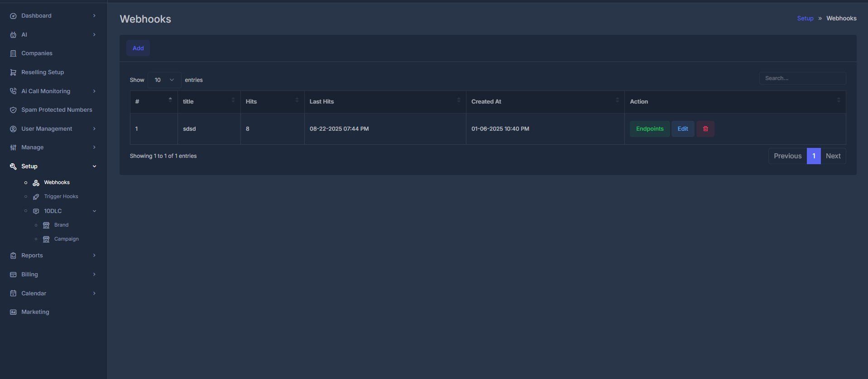Image resolution: width=868 pixels, height=379 pixels.
Task: Click the User Management person icon
Action: click(13, 129)
